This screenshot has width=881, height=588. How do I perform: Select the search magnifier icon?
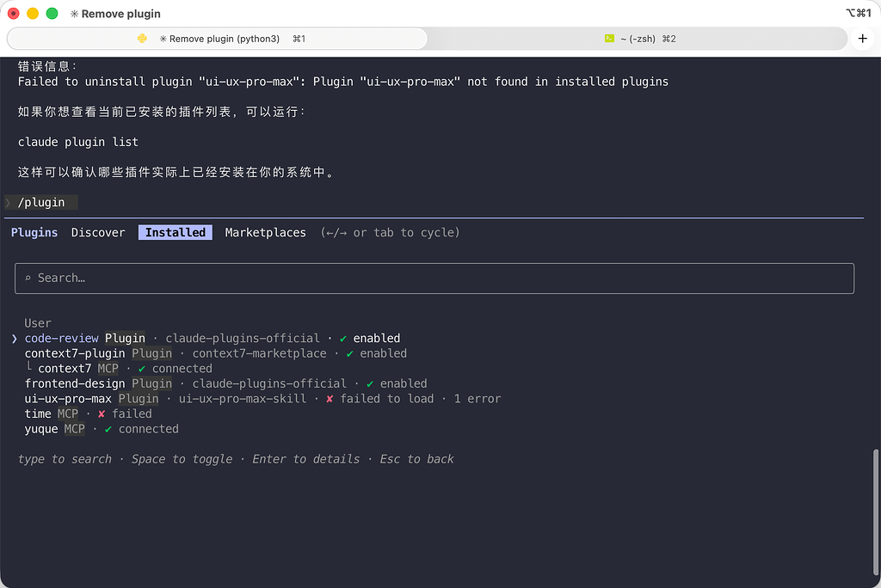pos(28,278)
